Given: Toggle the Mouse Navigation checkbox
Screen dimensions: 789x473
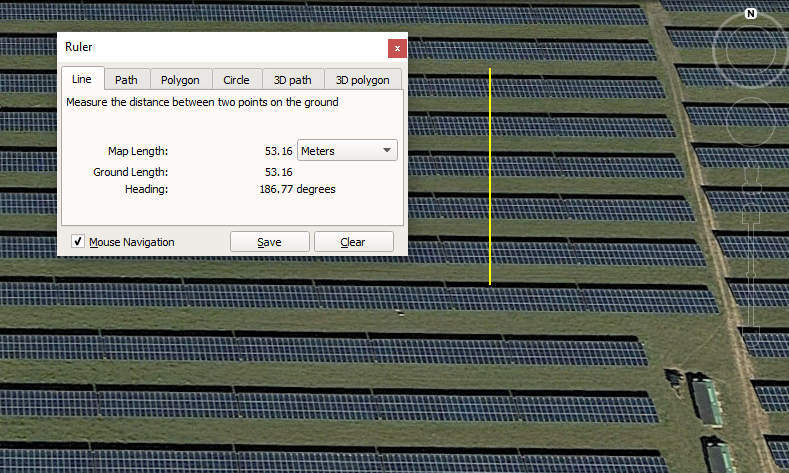Looking at the screenshot, I should click(x=78, y=242).
